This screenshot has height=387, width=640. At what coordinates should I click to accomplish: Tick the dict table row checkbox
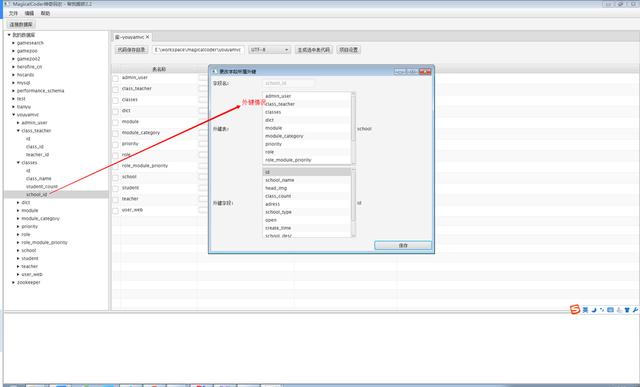116,111
